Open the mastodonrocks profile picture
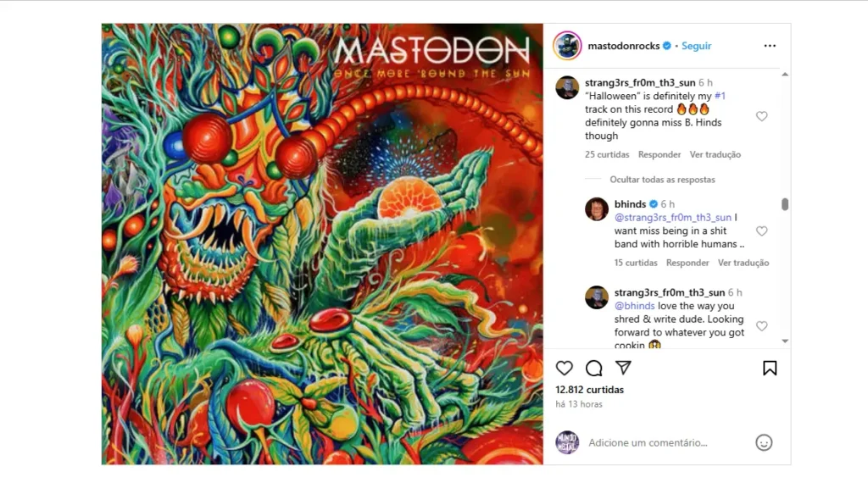 [x=567, y=46]
